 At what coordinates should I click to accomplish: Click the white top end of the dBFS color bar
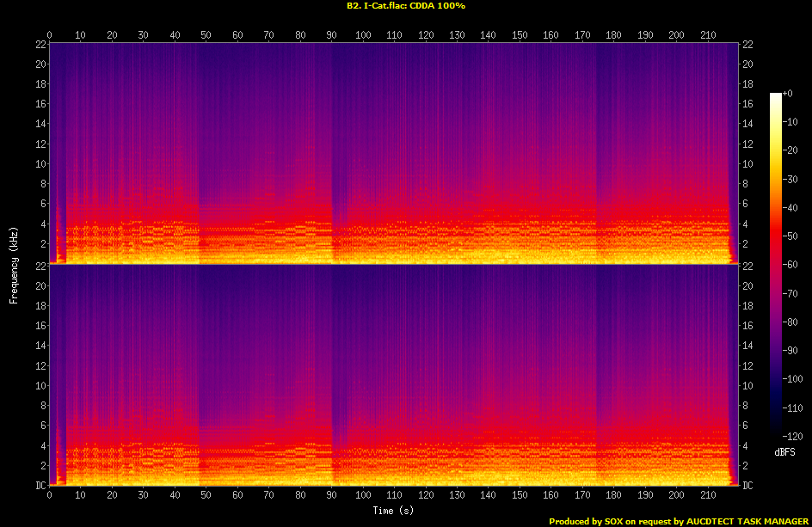pyautogui.click(x=776, y=95)
